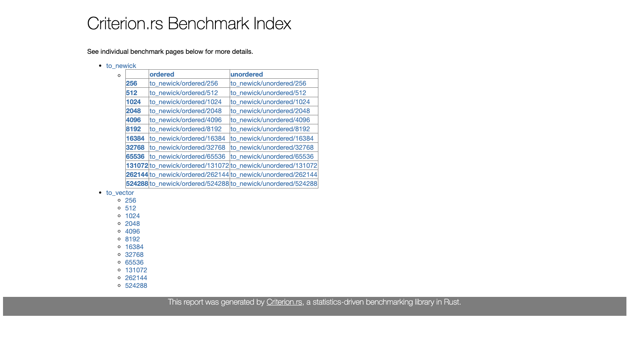Screen dimensions: 629x364
Task: Open the 1024 entry under to_vector
Action: click(132, 216)
